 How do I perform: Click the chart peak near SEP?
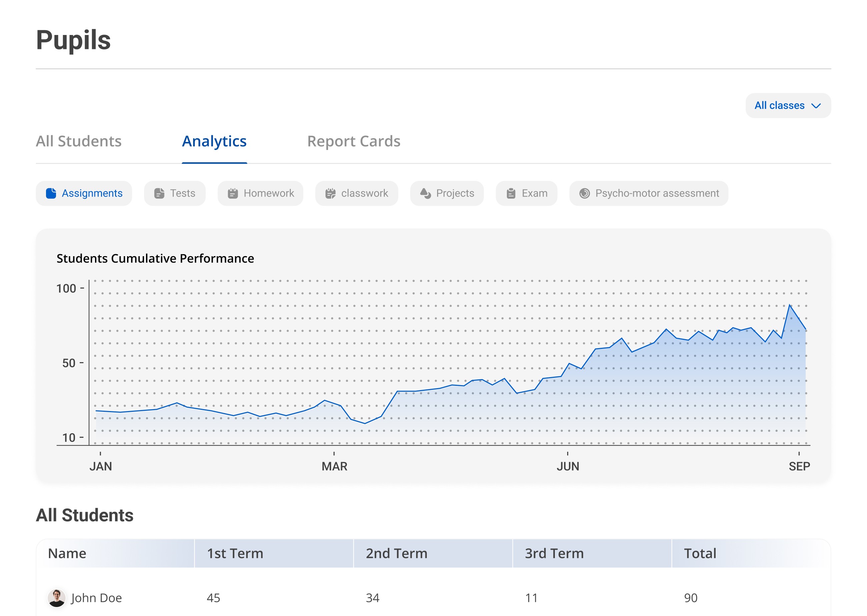point(790,305)
